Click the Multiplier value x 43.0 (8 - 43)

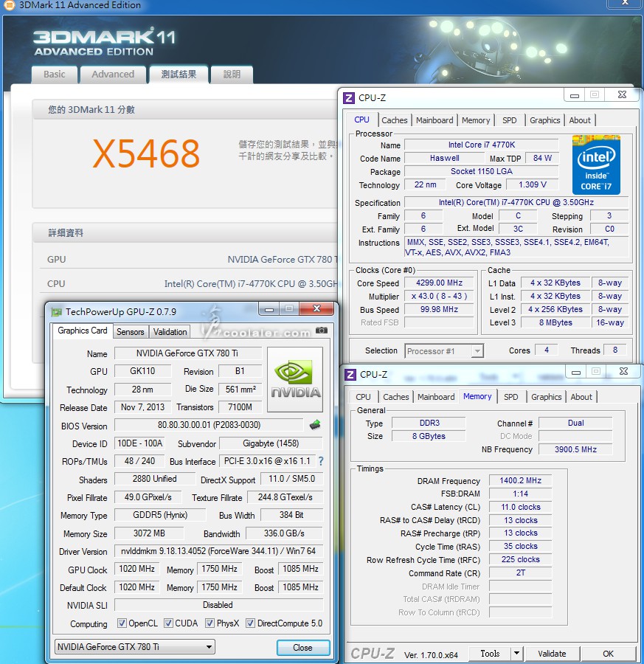pos(439,296)
